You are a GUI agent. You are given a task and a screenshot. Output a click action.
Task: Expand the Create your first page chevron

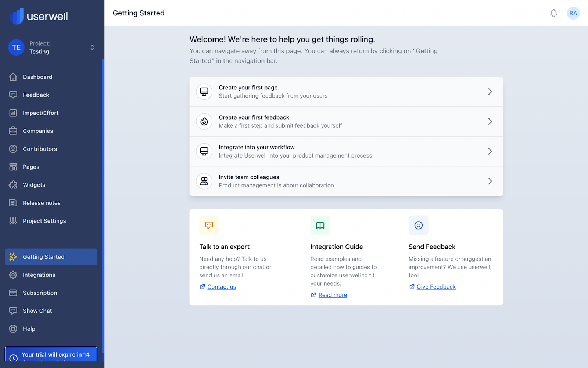(490, 92)
